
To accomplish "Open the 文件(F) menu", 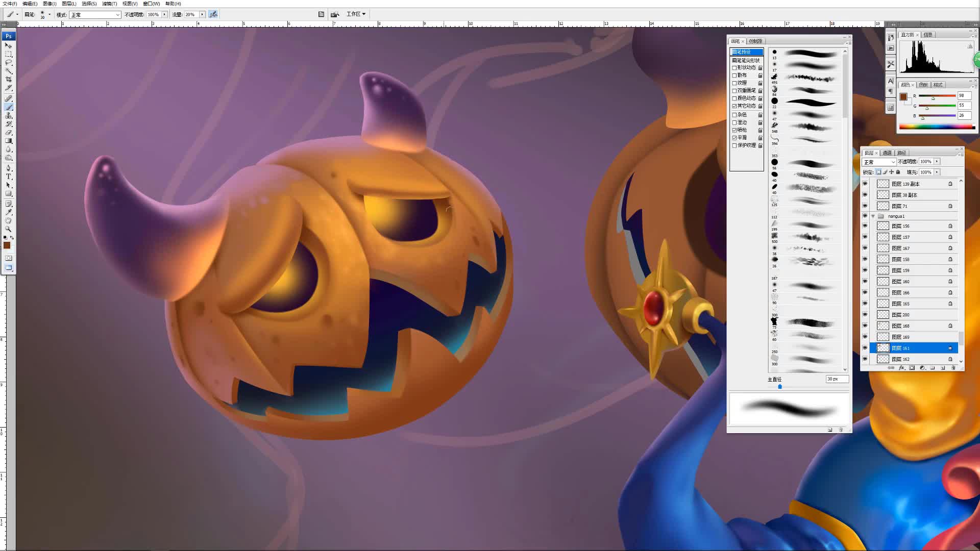I will click(x=10, y=4).
